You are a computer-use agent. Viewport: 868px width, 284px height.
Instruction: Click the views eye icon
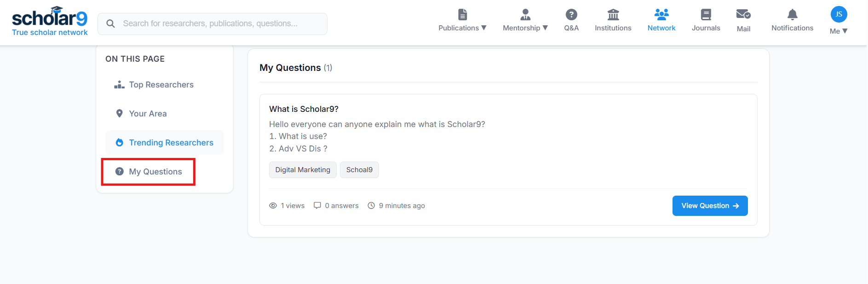point(273,206)
